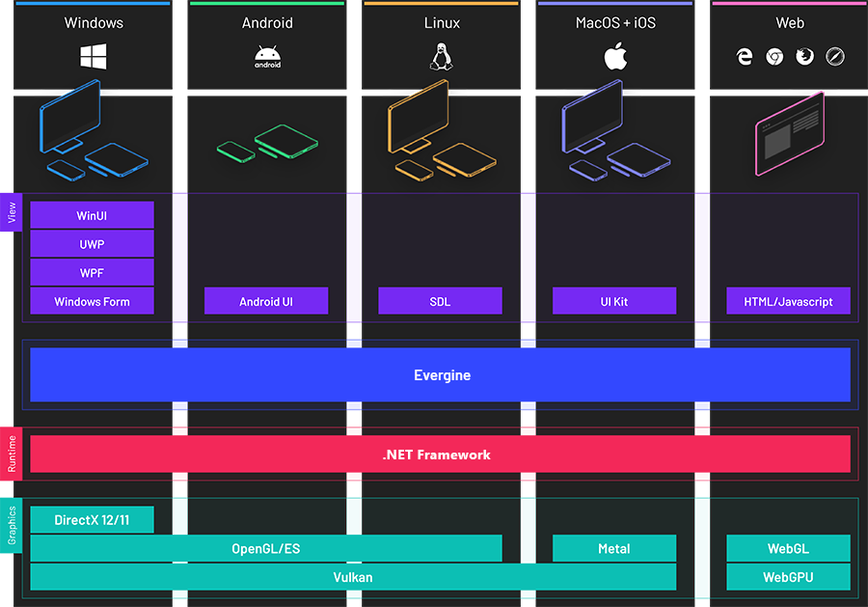Click the green Android devices illustration
This screenshot has height=607, width=868.
[267, 143]
